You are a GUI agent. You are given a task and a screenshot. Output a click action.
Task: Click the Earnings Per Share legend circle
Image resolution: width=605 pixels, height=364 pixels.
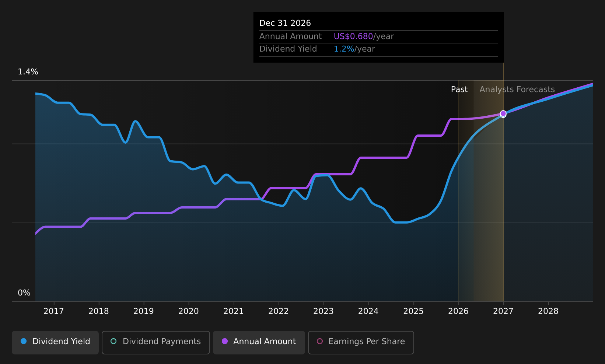pos(320,341)
